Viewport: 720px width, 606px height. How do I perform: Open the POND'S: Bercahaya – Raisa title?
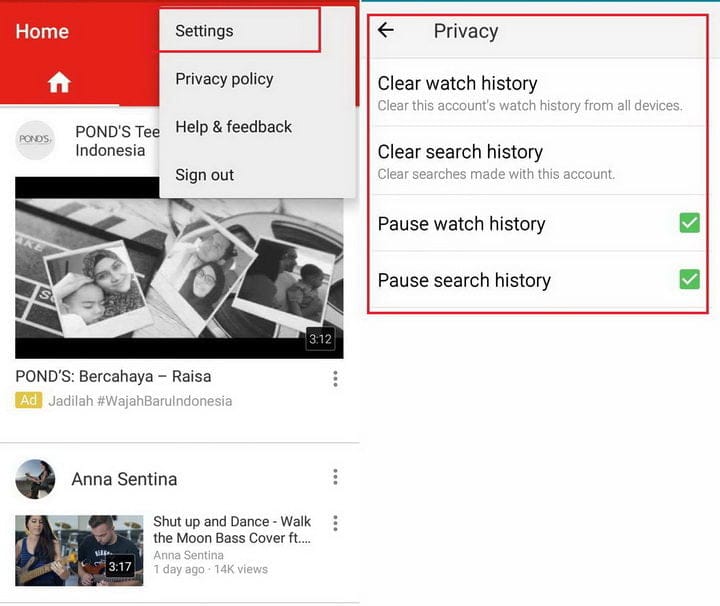click(113, 376)
